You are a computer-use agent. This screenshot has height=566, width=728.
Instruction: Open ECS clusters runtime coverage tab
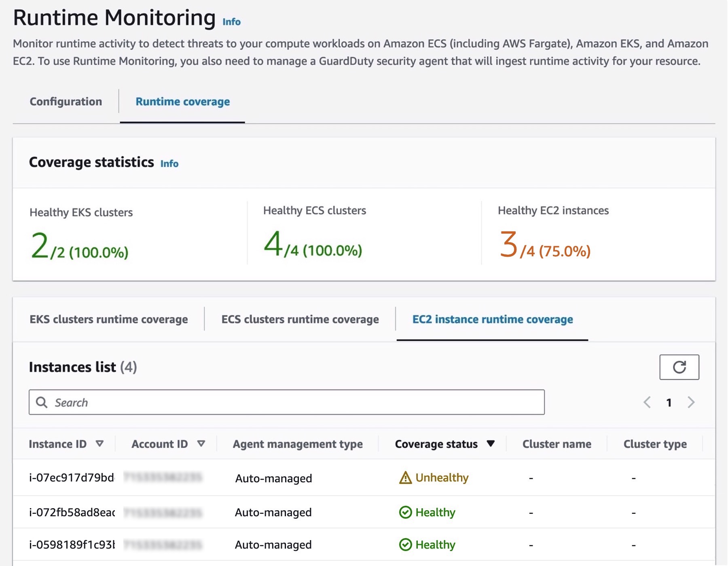300,319
